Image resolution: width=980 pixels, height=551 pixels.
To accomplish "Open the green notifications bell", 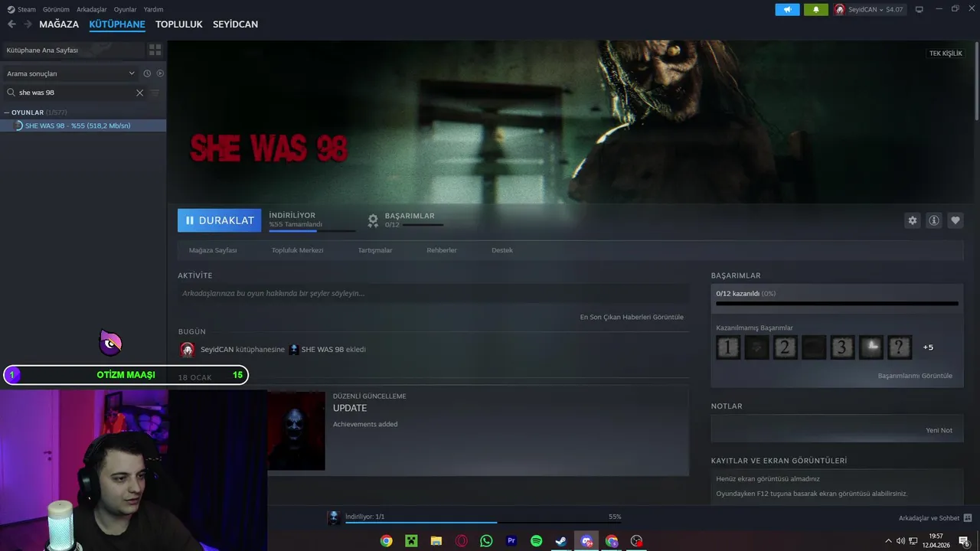I will click(816, 9).
